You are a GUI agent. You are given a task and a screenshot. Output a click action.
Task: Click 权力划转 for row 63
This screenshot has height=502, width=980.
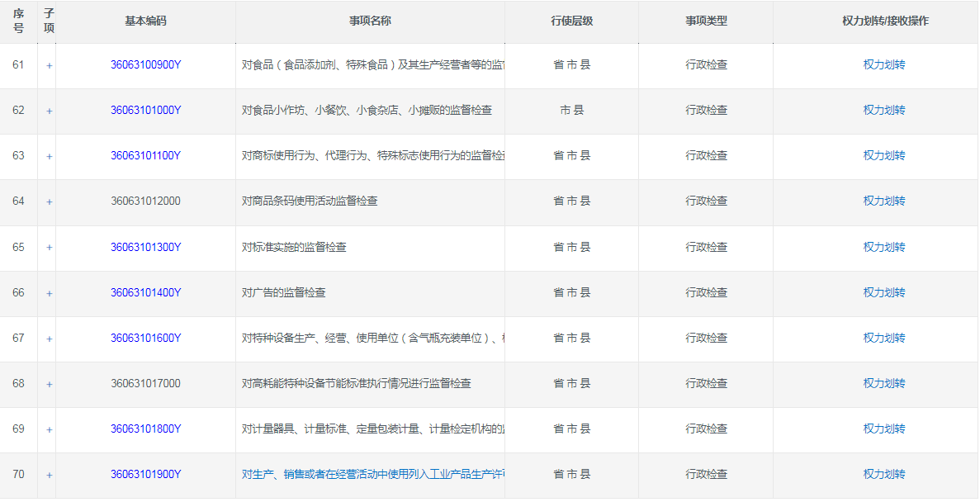(884, 155)
